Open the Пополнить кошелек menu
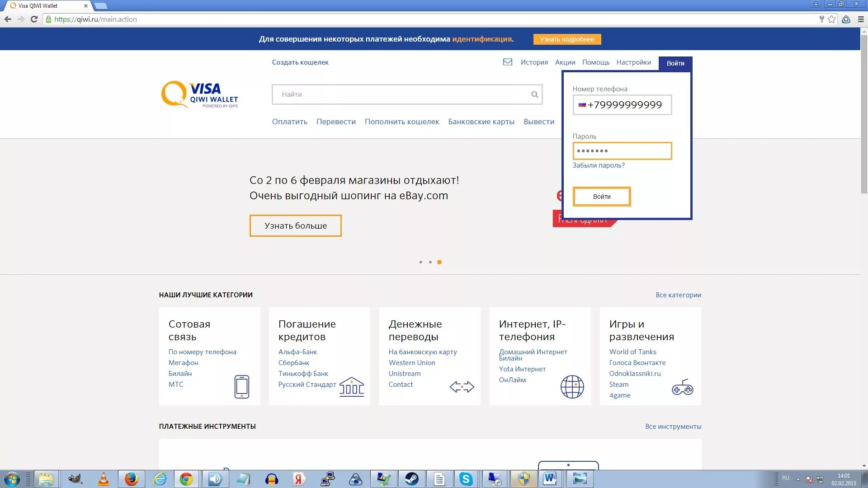868x488 pixels. 402,122
